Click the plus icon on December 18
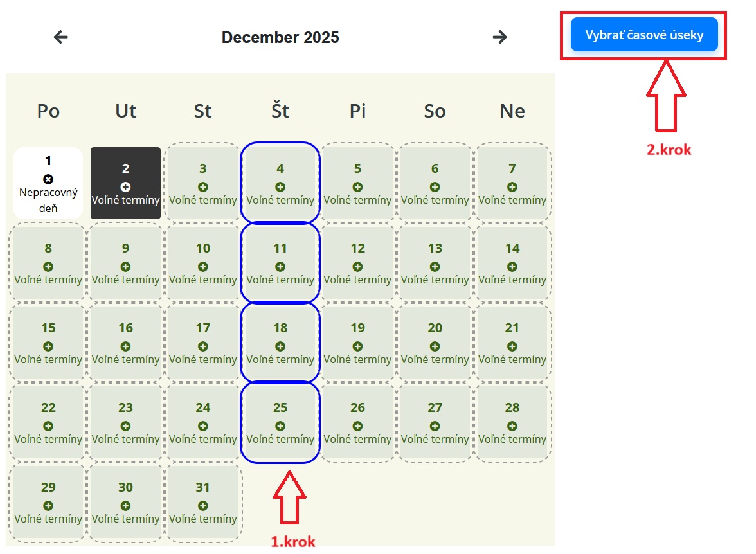 pos(280,346)
